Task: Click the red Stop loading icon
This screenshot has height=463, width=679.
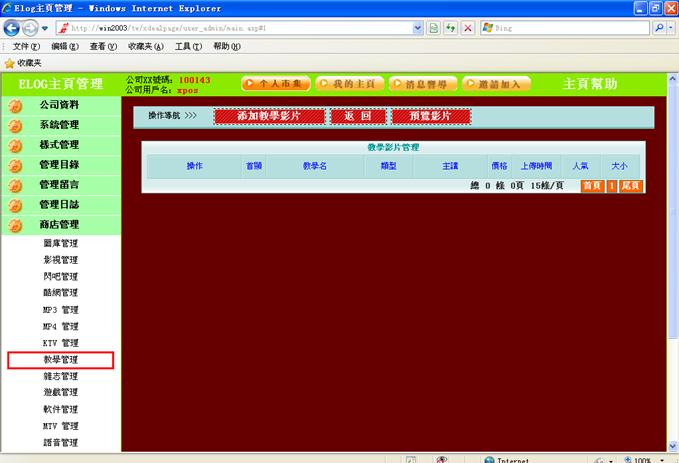Action: 468,28
